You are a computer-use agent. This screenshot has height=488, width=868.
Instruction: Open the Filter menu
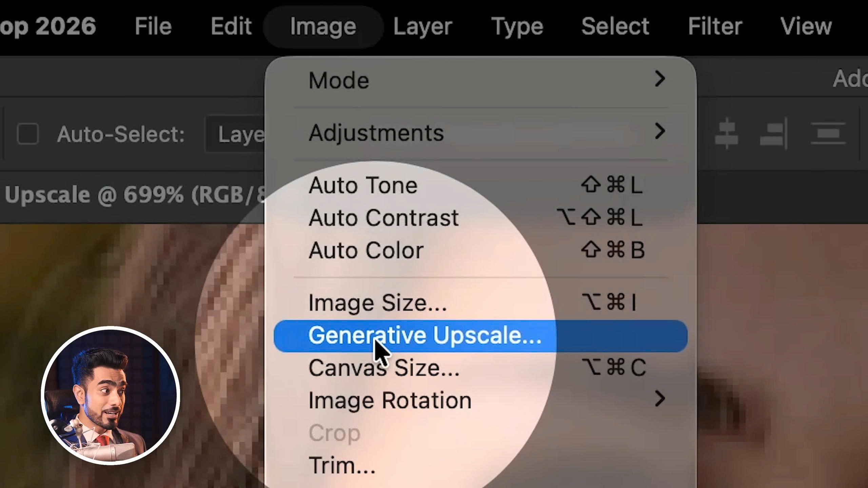click(715, 26)
